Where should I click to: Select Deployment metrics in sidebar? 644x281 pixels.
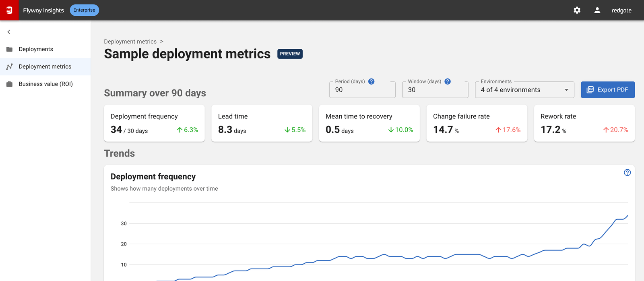pyautogui.click(x=45, y=67)
